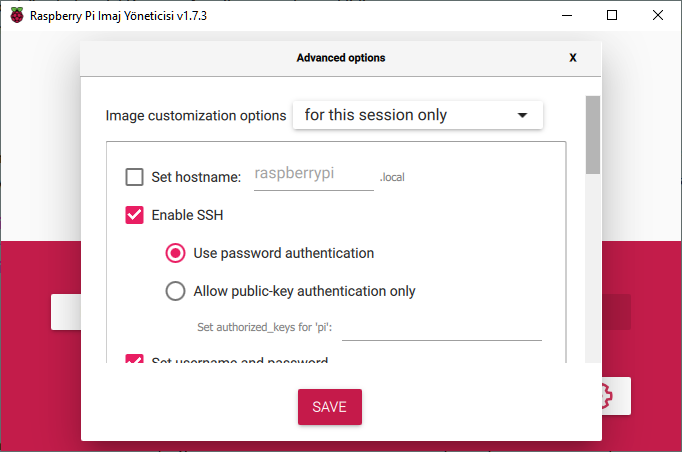Viewport: 682px width, 452px height.
Task: Disable the Enable SSH checkbox
Action: [x=135, y=214]
